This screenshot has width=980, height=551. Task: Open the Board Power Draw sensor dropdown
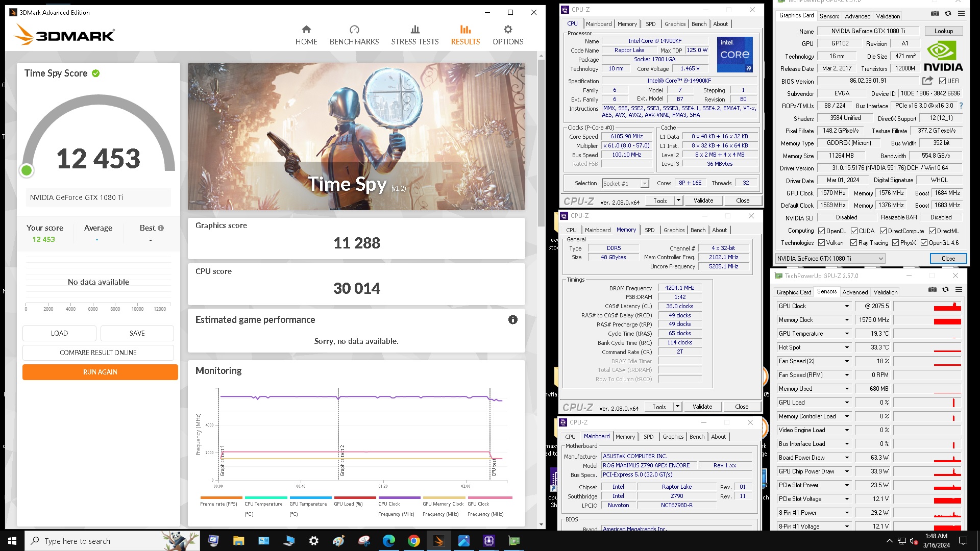coord(847,458)
